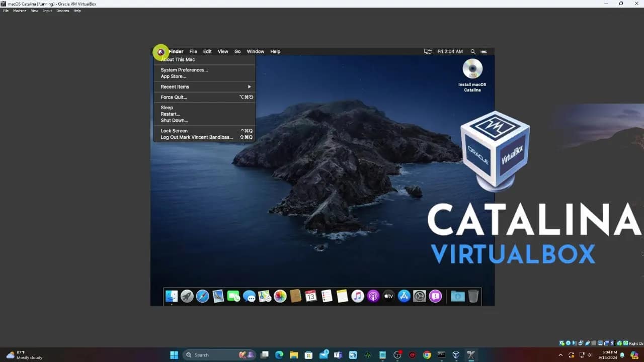Open the VirtualBox Devices menu
Viewport: 644px width, 362px height.
click(x=62, y=11)
